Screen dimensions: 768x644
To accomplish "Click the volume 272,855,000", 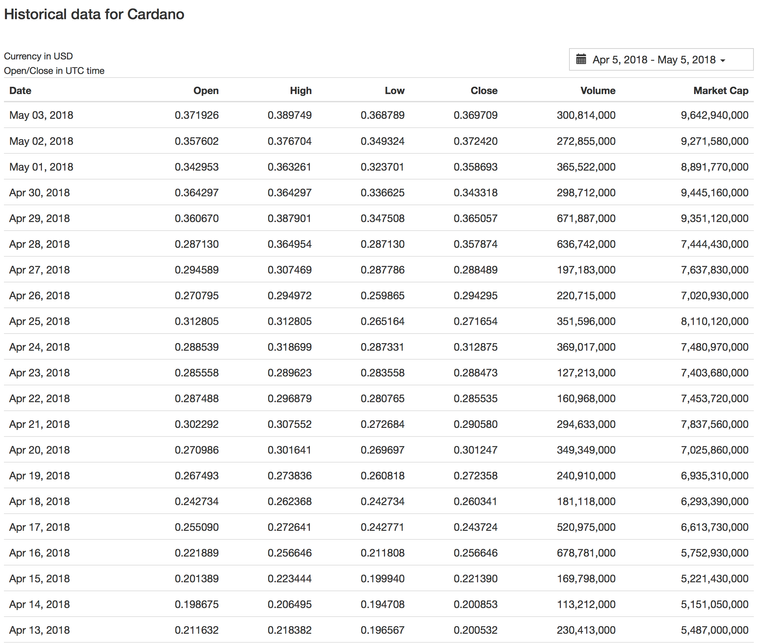I will pos(586,142).
